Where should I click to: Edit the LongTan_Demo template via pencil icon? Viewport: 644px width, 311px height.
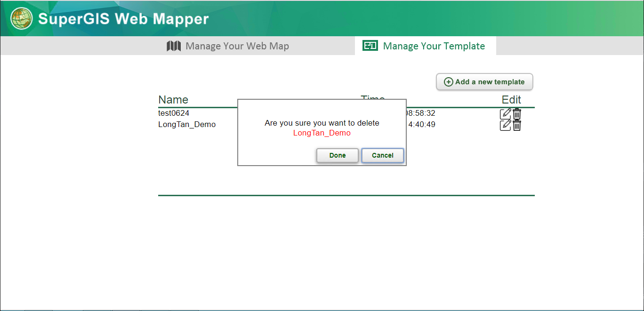(x=506, y=125)
